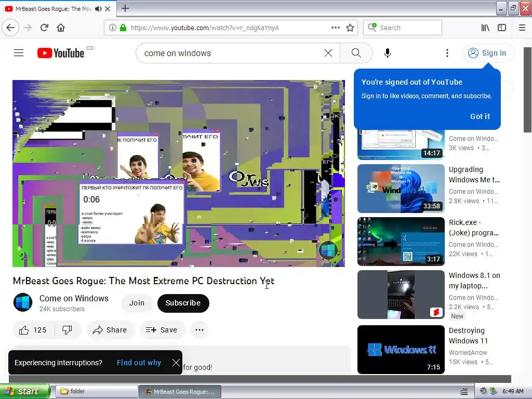Viewport: 532px width, 399px height.
Task: Click the page vertical scrollbar thumb
Action: click(x=527, y=89)
